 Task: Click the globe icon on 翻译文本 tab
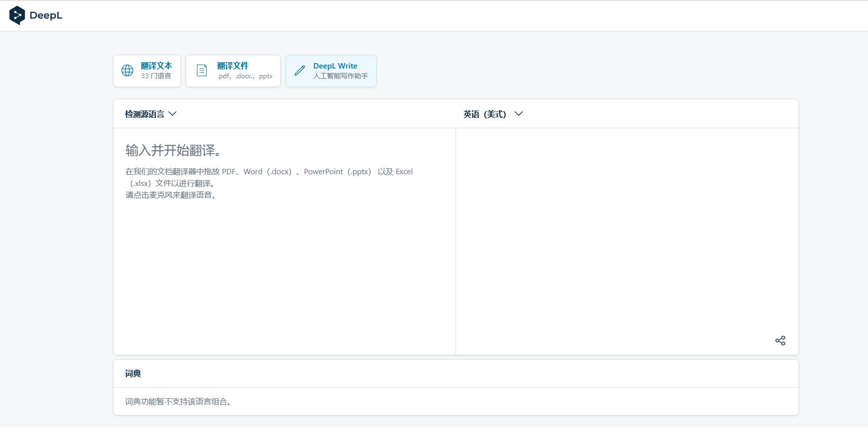click(x=127, y=70)
